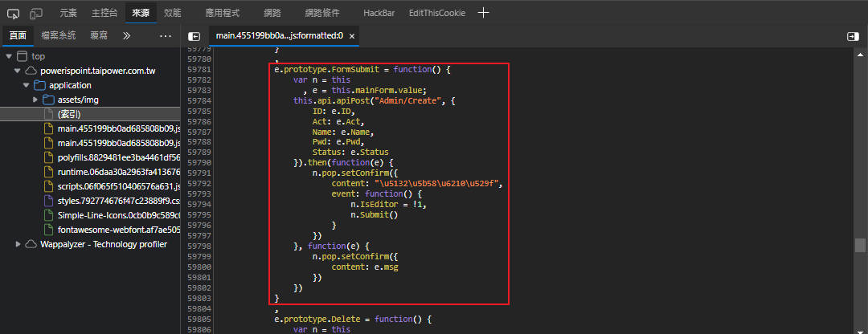The image size is (868, 334).
Task: Click the editor vertical scrollbar thumb
Action: click(860, 245)
